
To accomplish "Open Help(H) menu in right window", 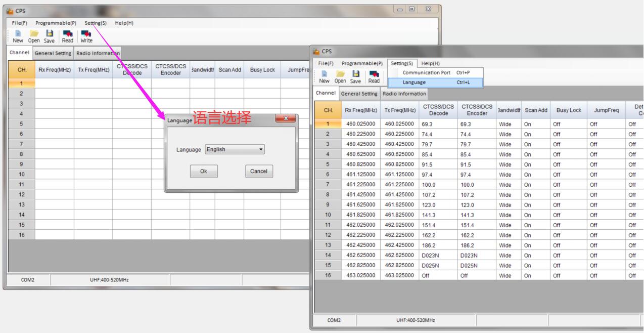I will [430, 63].
